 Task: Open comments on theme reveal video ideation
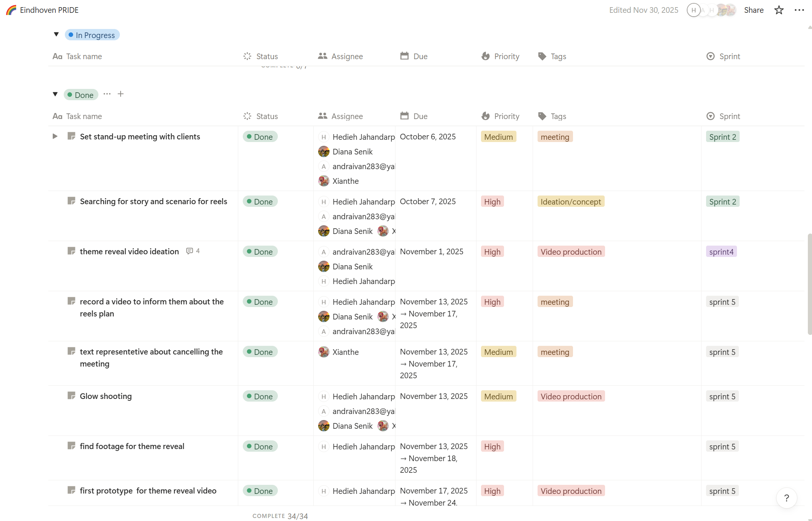click(193, 251)
